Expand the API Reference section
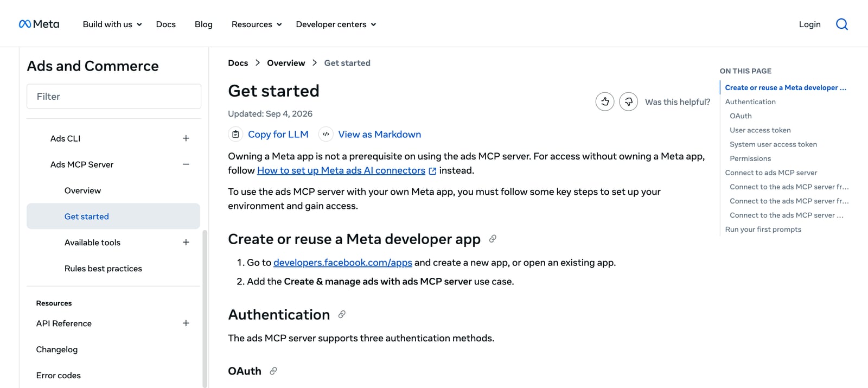The height and width of the screenshot is (388, 868). [186, 323]
